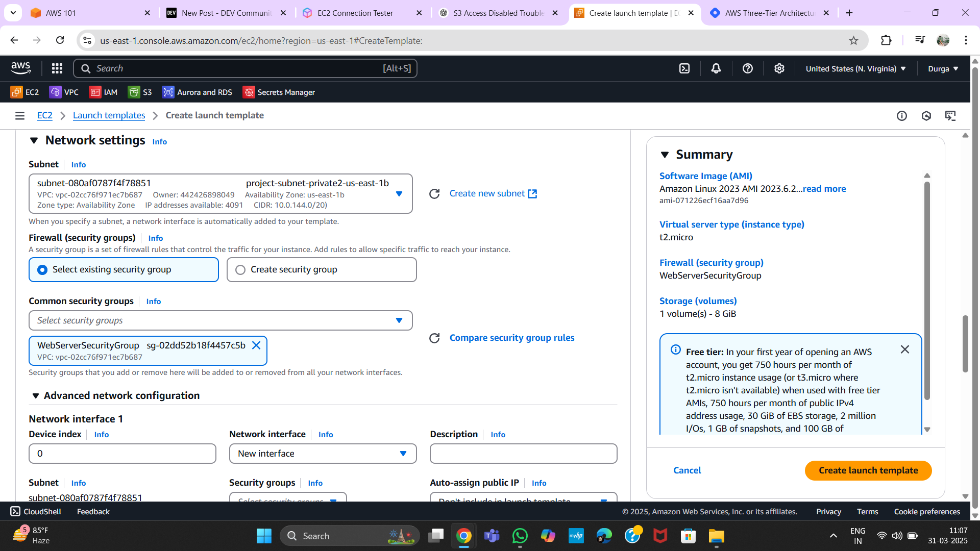Go to Launch templates breadcrumb

[x=109, y=116]
